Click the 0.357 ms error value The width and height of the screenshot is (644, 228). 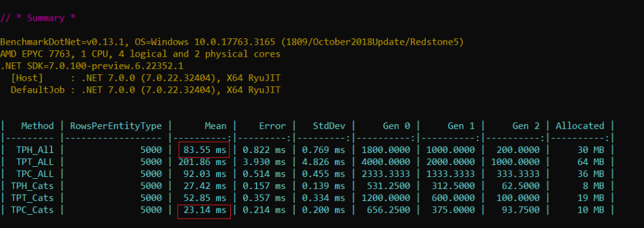(264, 198)
